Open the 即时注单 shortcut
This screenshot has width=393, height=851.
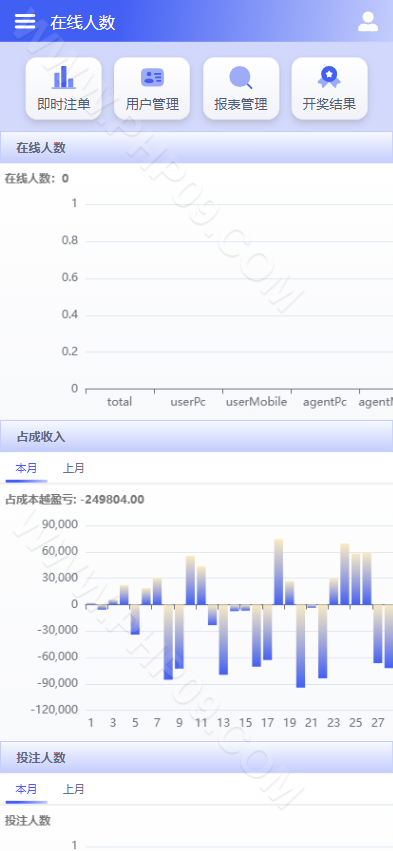[64, 88]
